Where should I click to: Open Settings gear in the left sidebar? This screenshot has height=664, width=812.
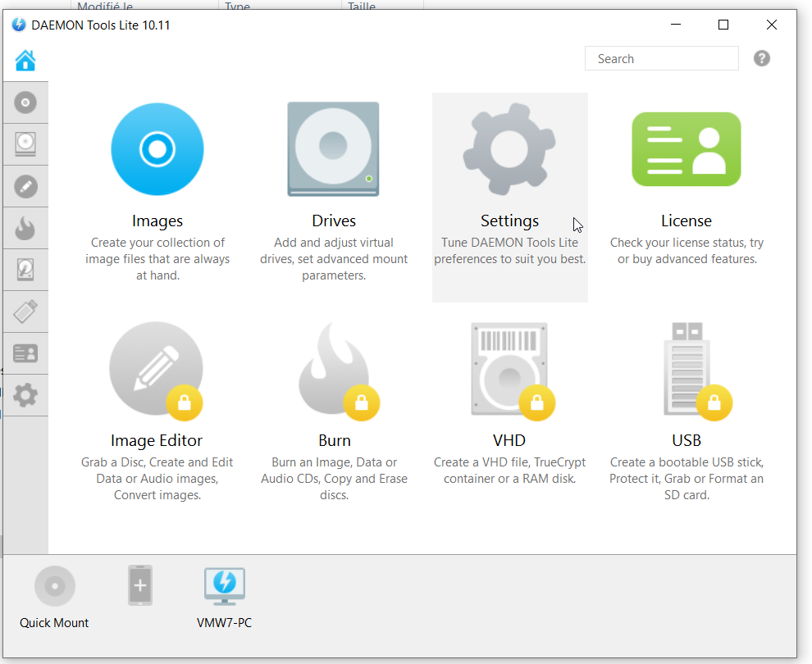click(25, 395)
